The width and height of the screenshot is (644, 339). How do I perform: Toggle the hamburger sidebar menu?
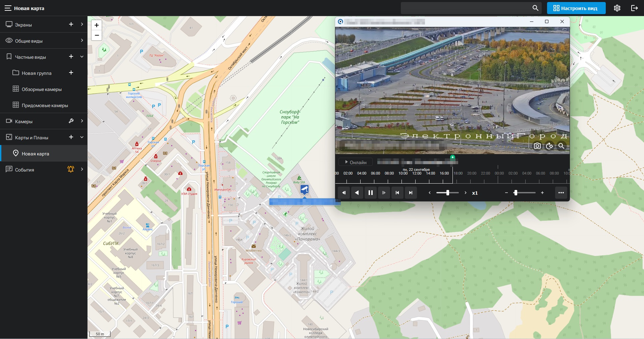pyautogui.click(x=8, y=8)
